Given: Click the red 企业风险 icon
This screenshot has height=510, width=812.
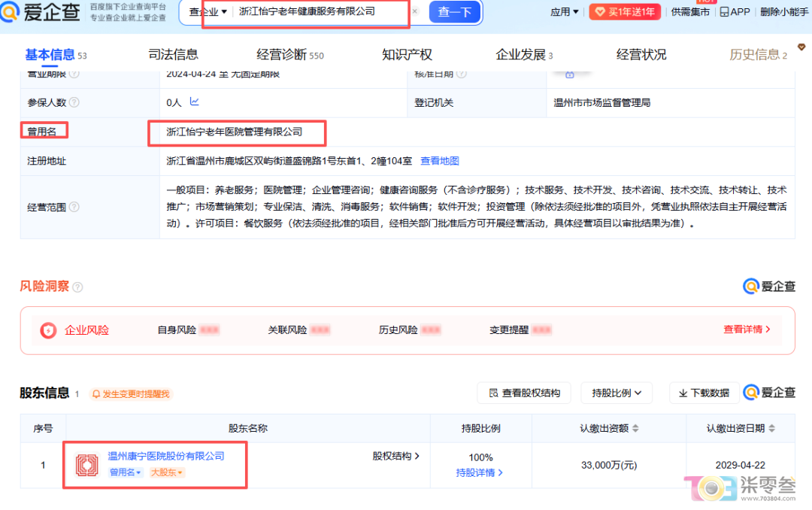Looking at the screenshot, I should 48,330.
